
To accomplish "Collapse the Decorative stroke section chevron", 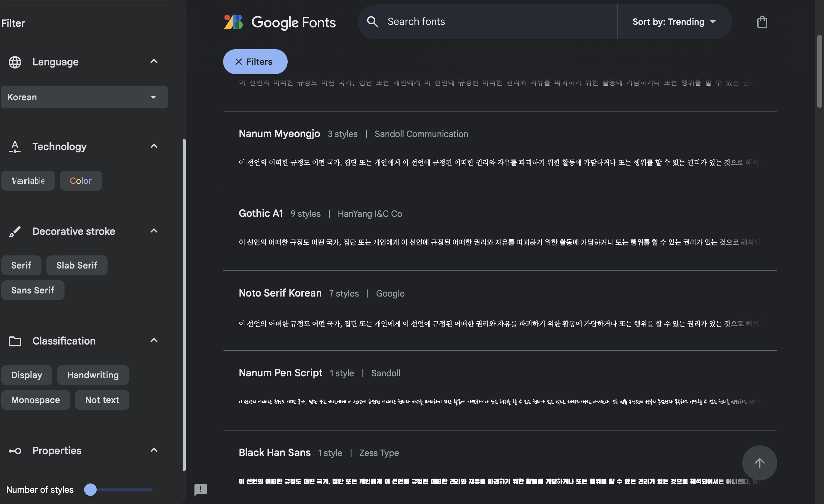I will click(154, 231).
